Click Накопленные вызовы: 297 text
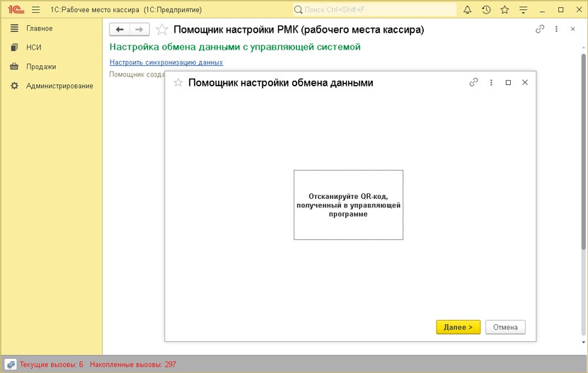The image size is (588, 373). pyautogui.click(x=133, y=365)
